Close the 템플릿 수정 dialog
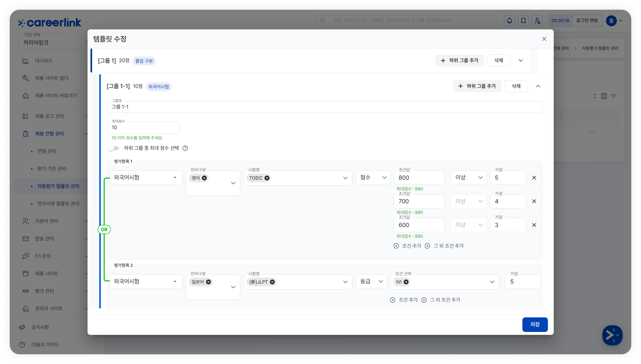641x364 pixels. click(x=544, y=39)
